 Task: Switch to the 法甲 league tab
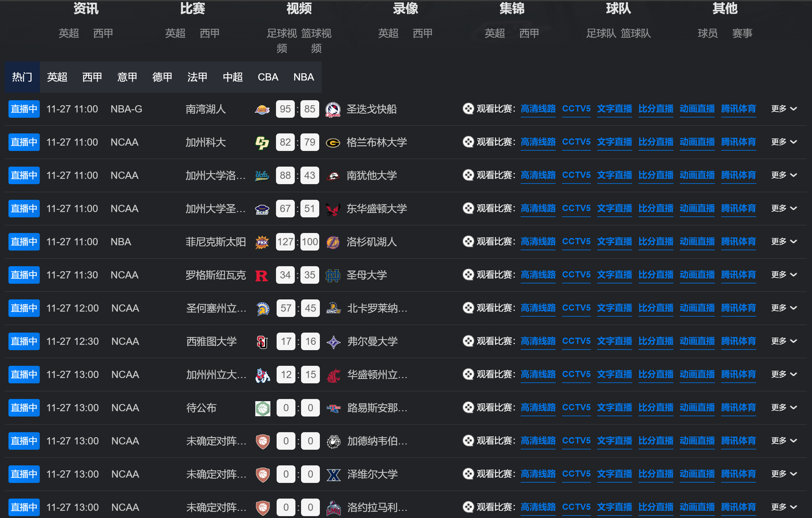(x=197, y=77)
